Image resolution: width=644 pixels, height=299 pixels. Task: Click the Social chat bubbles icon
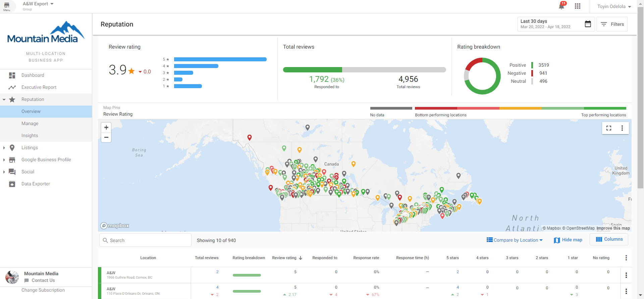(12, 172)
